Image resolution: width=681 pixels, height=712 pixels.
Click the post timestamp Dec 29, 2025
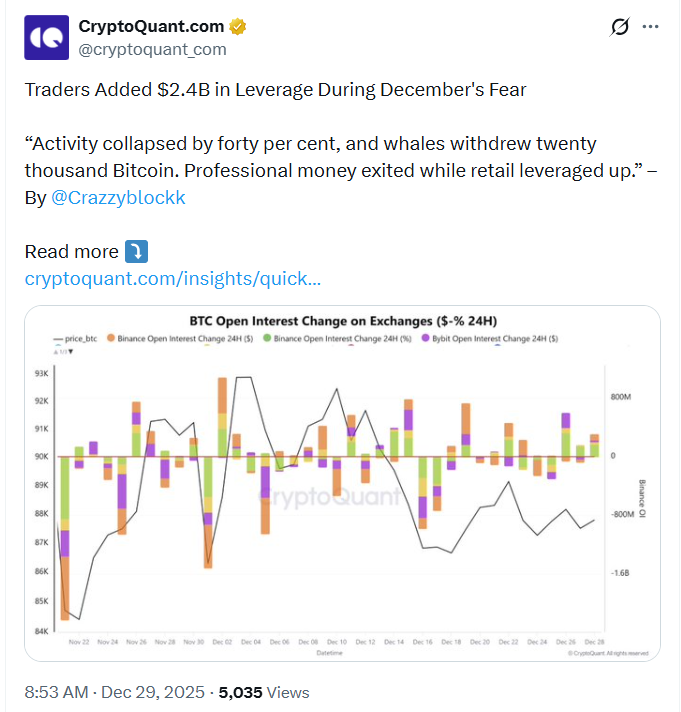pyautogui.click(x=152, y=692)
